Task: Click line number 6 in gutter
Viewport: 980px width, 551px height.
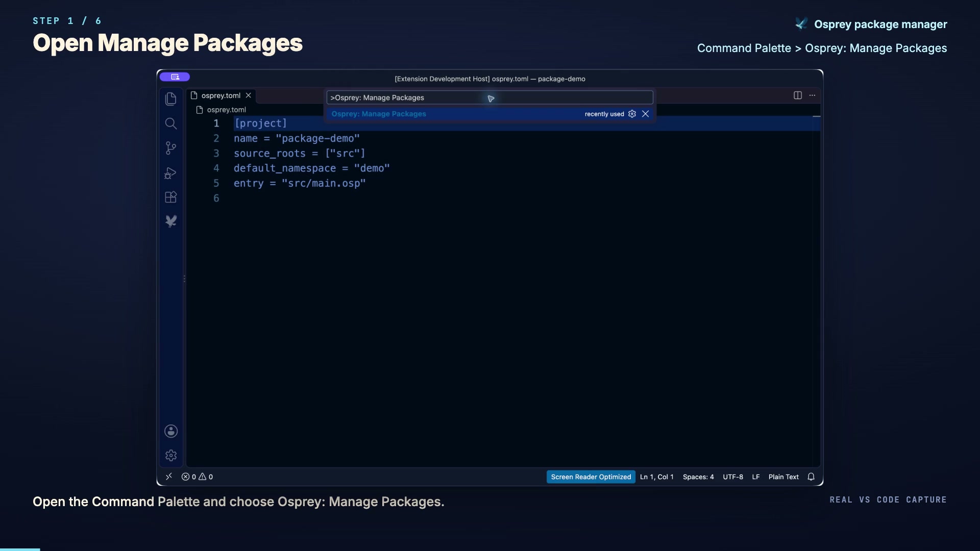Action: tap(216, 198)
